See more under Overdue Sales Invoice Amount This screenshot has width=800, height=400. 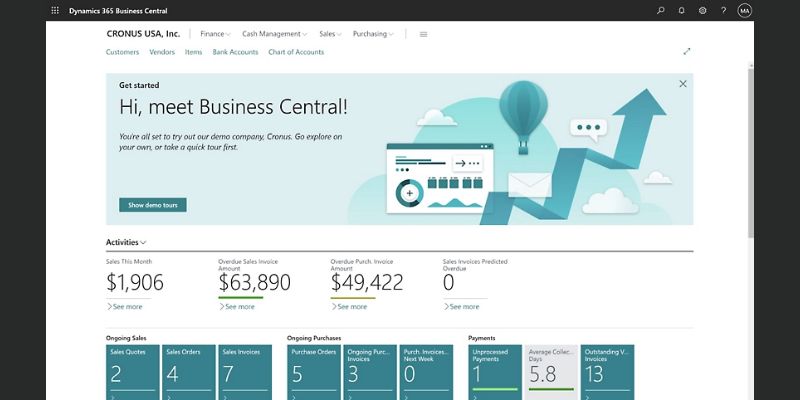[237, 307]
